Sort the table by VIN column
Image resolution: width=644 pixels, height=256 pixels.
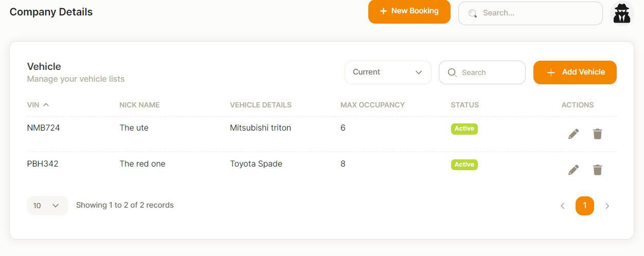coord(38,105)
